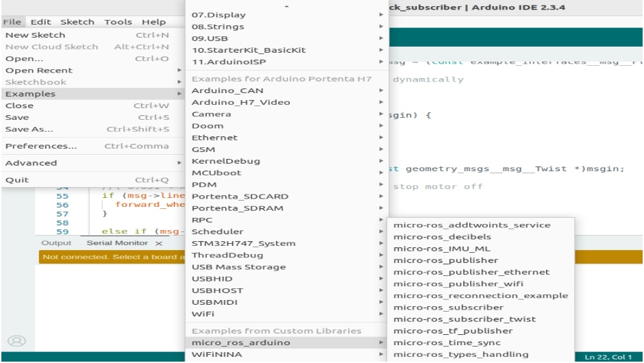The height and width of the screenshot is (363, 644).
Task: Click the user account icon in sidebar
Action: [17, 341]
